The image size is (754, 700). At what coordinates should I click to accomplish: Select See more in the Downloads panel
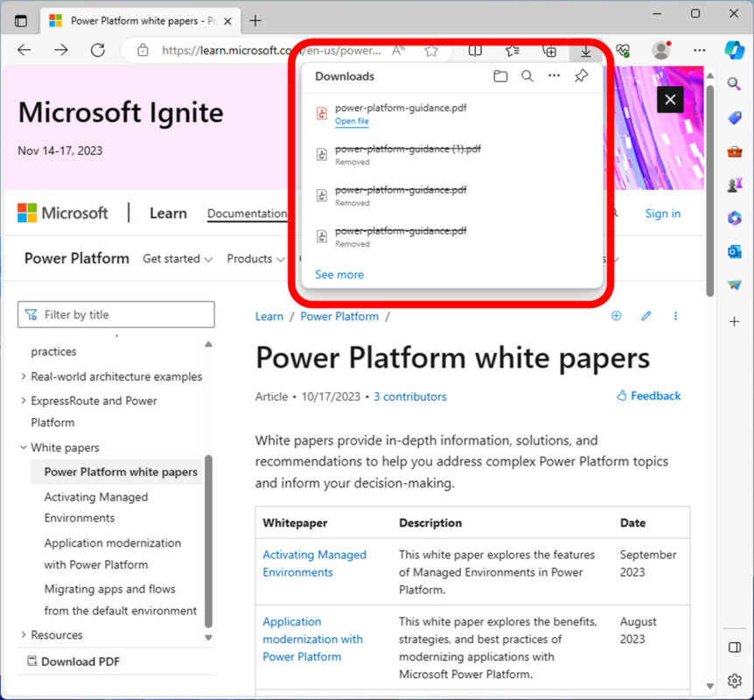coord(339,274)
